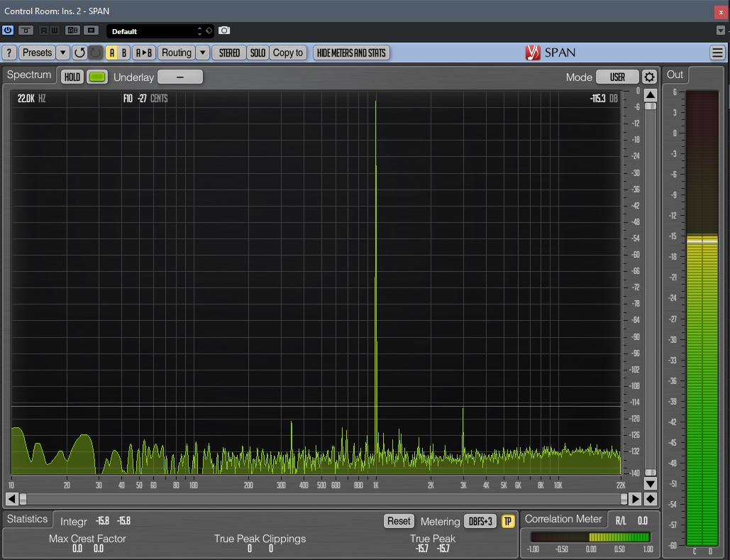The image size is (730, 560).
Task: Copy state A to B
Action: 144,53
